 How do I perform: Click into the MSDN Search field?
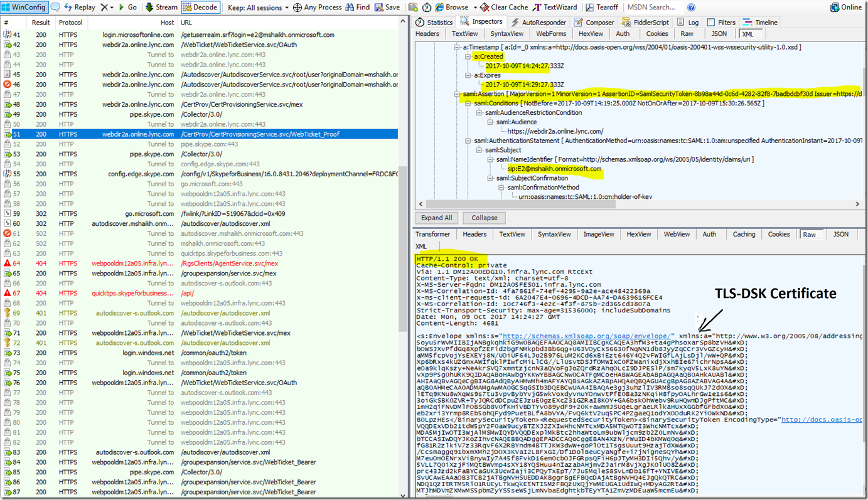[653, 7]
